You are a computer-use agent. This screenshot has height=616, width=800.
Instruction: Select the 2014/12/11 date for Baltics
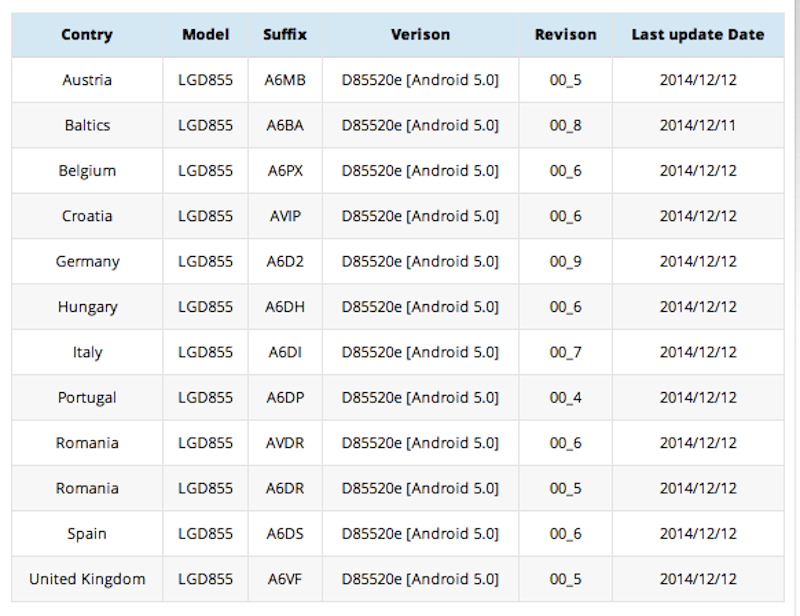pos(697,126)
